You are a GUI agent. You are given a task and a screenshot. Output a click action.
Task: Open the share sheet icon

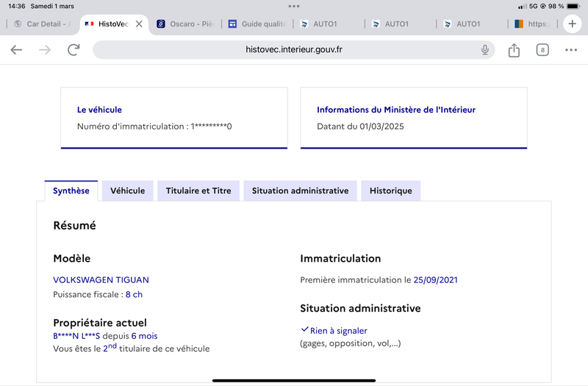pos(514,50)
